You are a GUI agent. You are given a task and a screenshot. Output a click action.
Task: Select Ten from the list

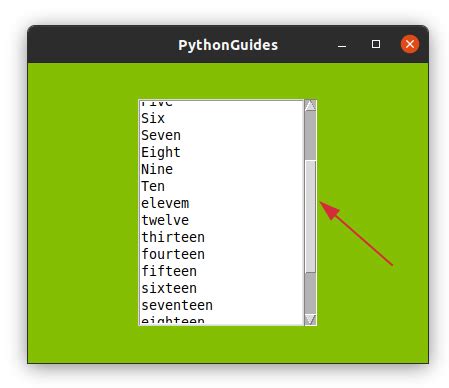pos(221,186)
